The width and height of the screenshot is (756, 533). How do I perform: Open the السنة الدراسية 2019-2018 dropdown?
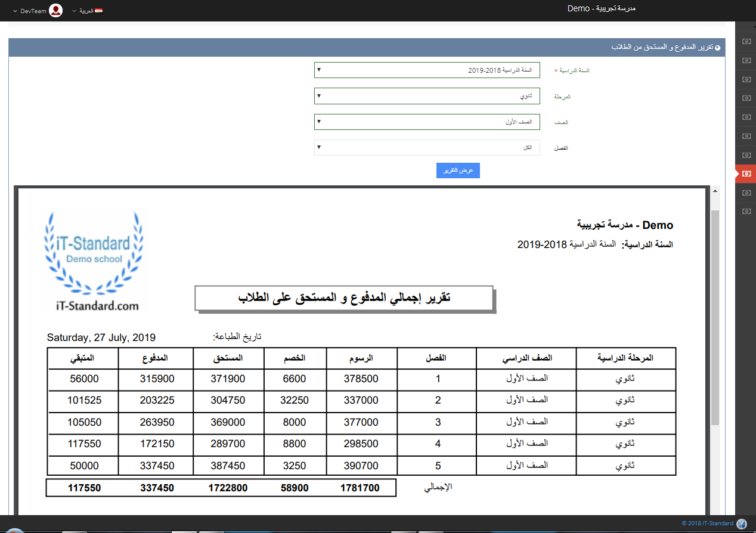pos(427,70)
